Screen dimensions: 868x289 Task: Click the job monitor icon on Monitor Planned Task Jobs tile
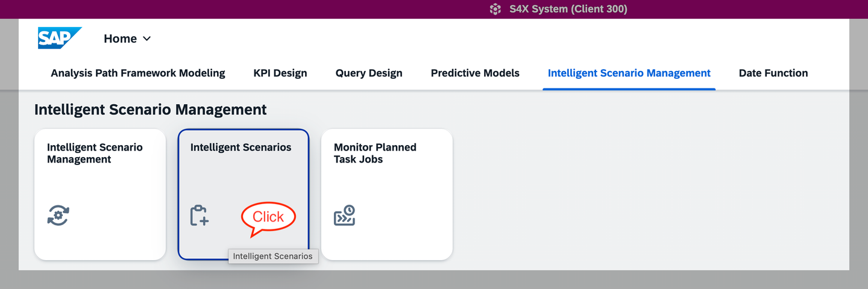pyautogui.click(x=345, y=216)
